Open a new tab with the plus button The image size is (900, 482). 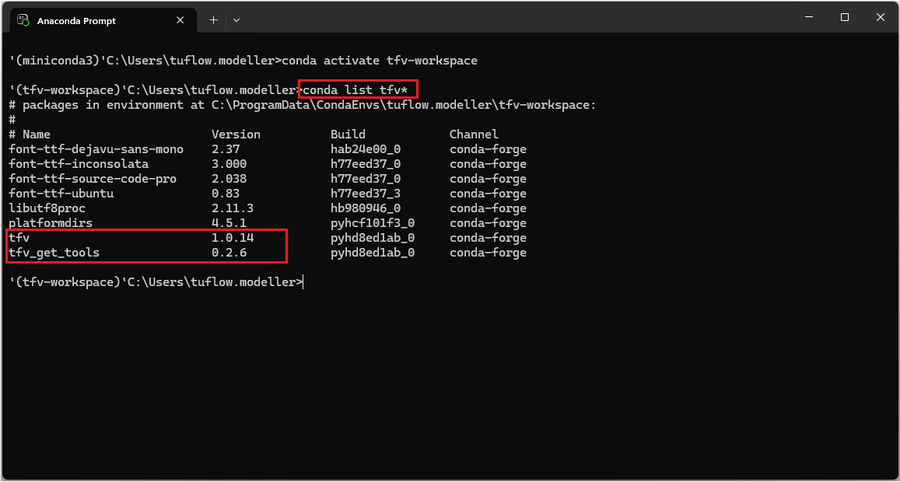coord(214,19)
